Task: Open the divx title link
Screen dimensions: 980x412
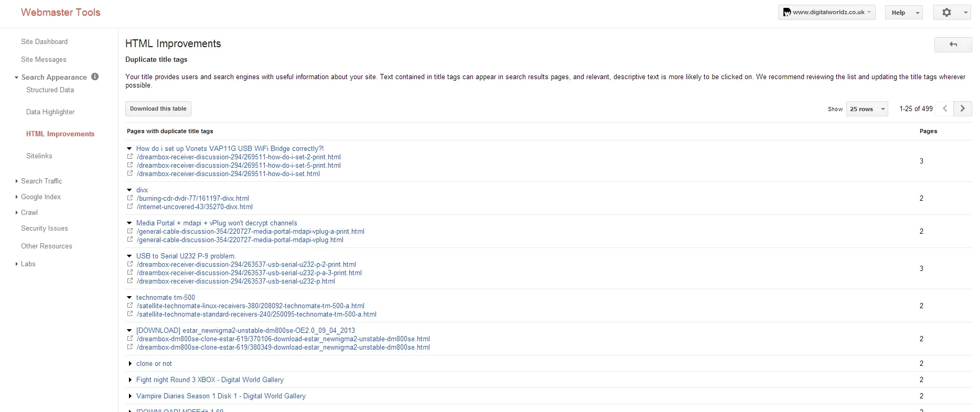Action: (142, 190)
